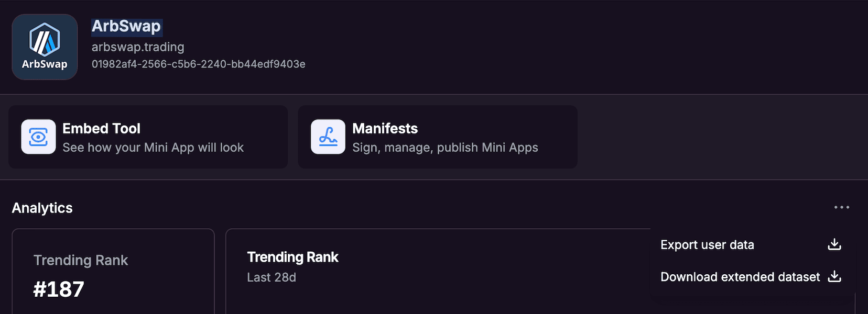Open the Embed Tool eye icon
The image size is (868, 314).
point(38,137)
